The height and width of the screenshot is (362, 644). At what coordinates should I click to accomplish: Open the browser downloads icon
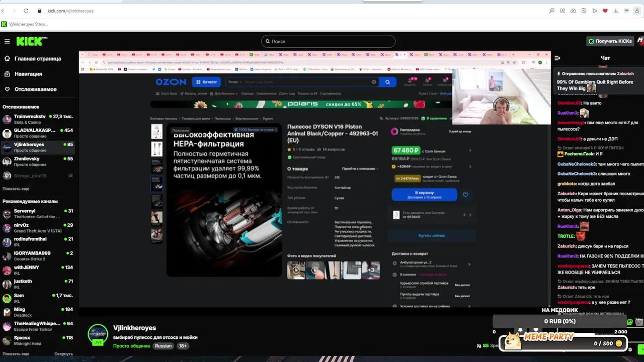click(x=615, y=11)
